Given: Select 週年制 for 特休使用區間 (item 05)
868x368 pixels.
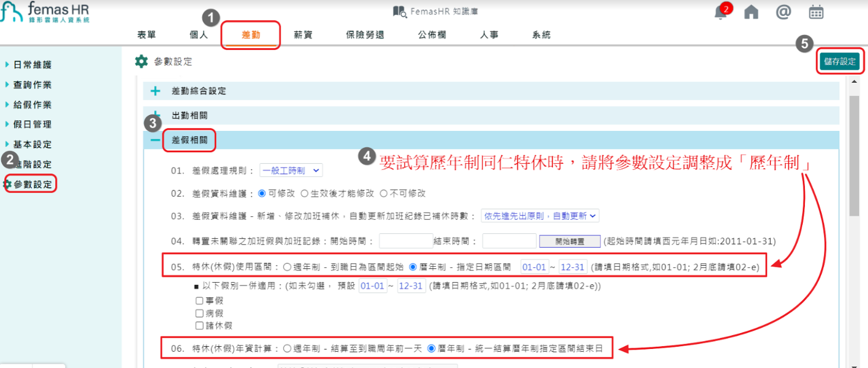Looking at the screenshot, I should (287, 267).
